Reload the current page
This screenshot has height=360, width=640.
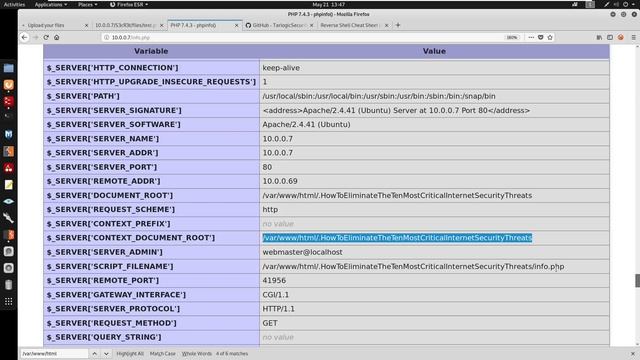46,37
